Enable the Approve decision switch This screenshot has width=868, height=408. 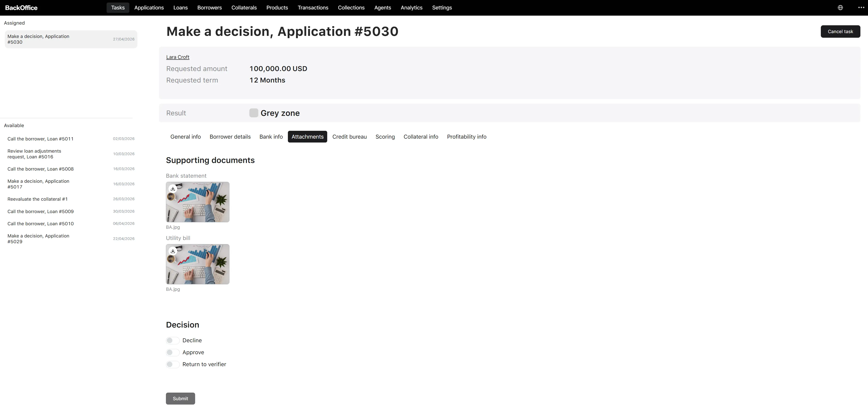173,352
